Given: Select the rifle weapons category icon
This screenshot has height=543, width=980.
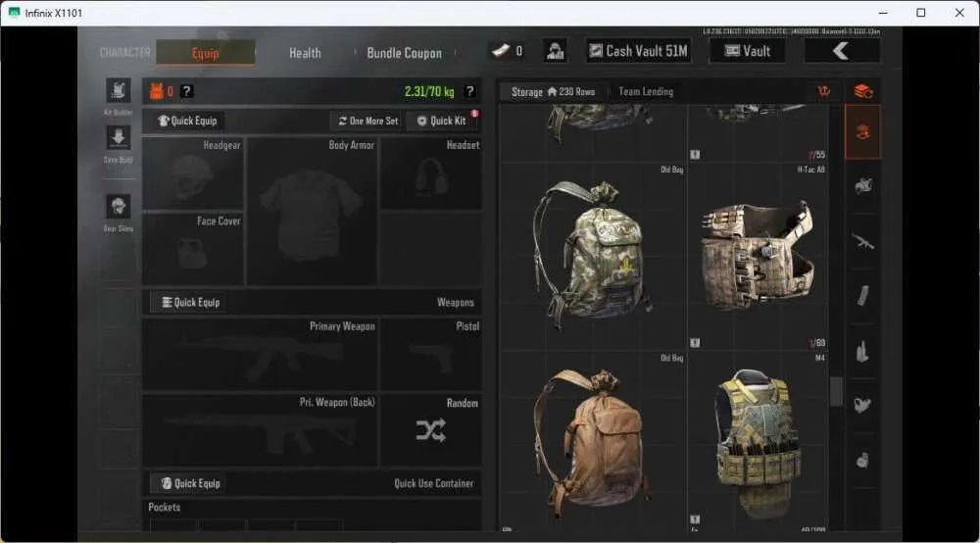Looking at the screenshot, I should [863, 241].
